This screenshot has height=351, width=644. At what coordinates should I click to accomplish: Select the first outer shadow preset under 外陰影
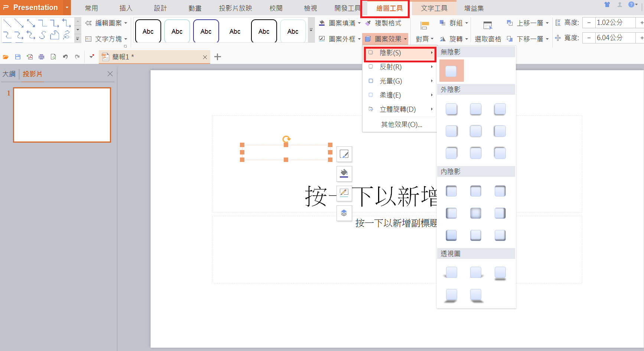click(451, 109)
